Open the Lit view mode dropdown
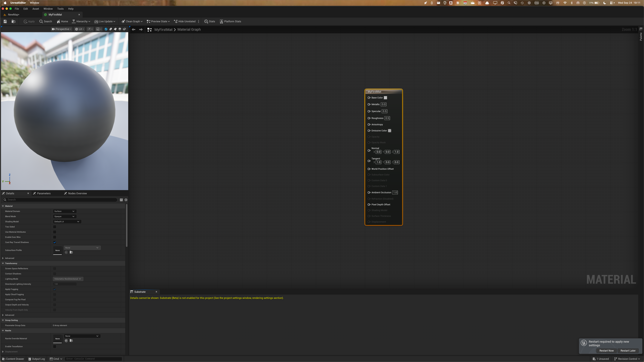644x362 pixels. [80, 29]
